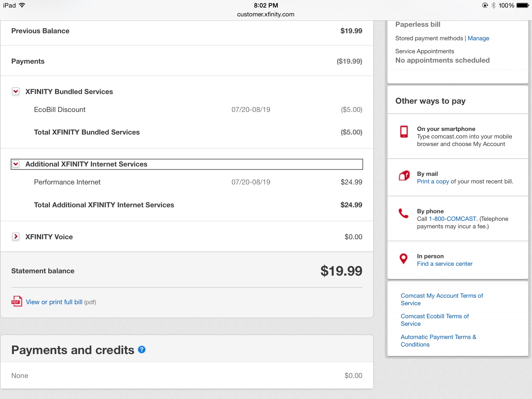The width and height of the screenshot is (532, 399).
Task: Tap the Wi-Fi status icon
Action: 22,5
